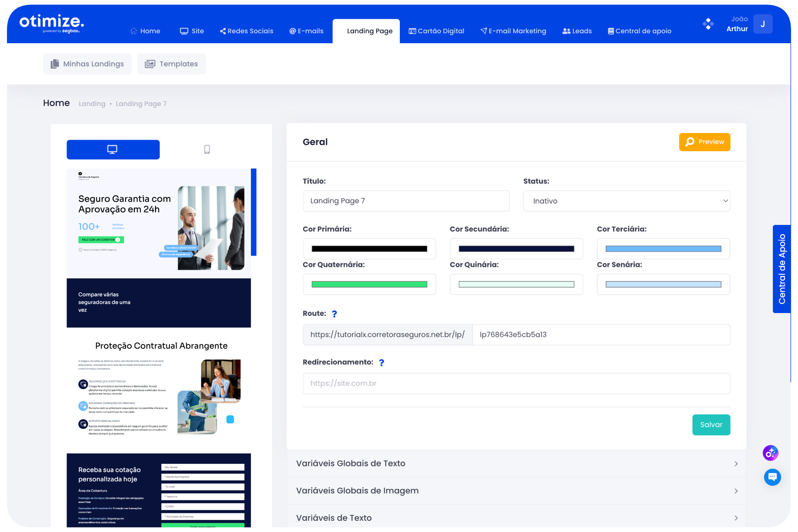Click Redirecionamento help question mark icon

click(x=381, y=362)
